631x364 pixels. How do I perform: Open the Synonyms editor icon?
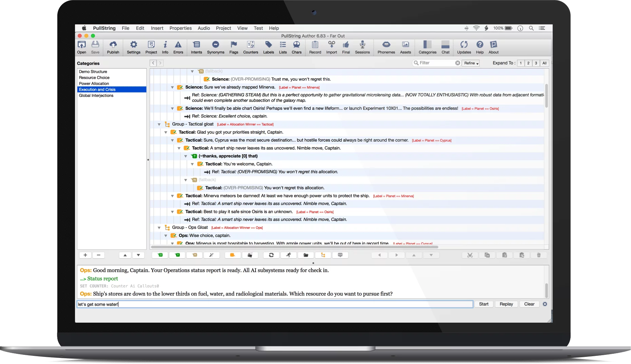tap(216, 47)
